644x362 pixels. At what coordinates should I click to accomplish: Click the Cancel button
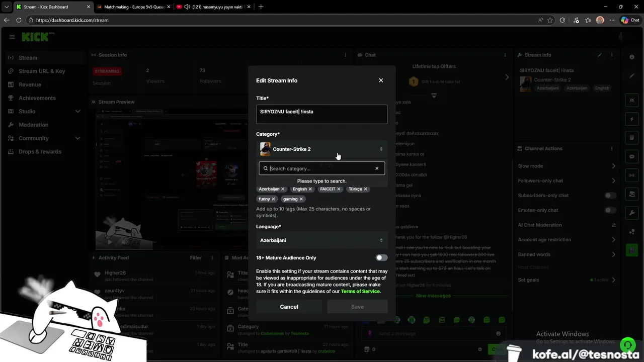289,307
